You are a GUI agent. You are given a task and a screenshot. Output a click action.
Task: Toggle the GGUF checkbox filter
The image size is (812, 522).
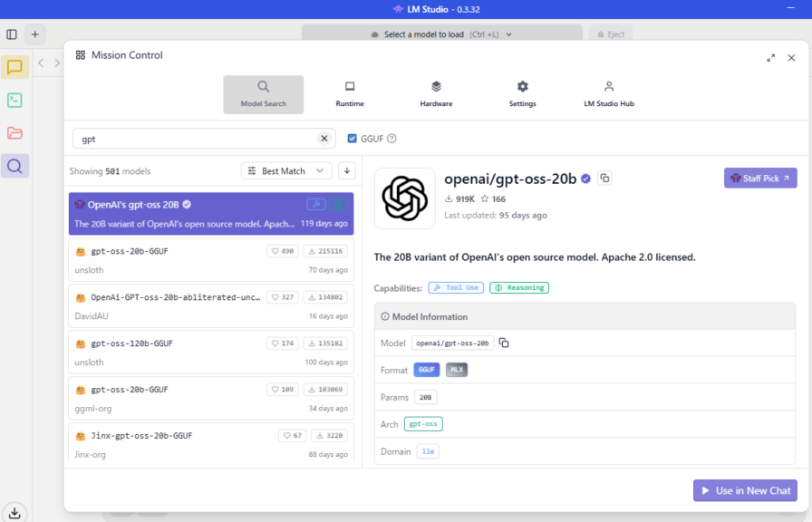pos(353,139)
